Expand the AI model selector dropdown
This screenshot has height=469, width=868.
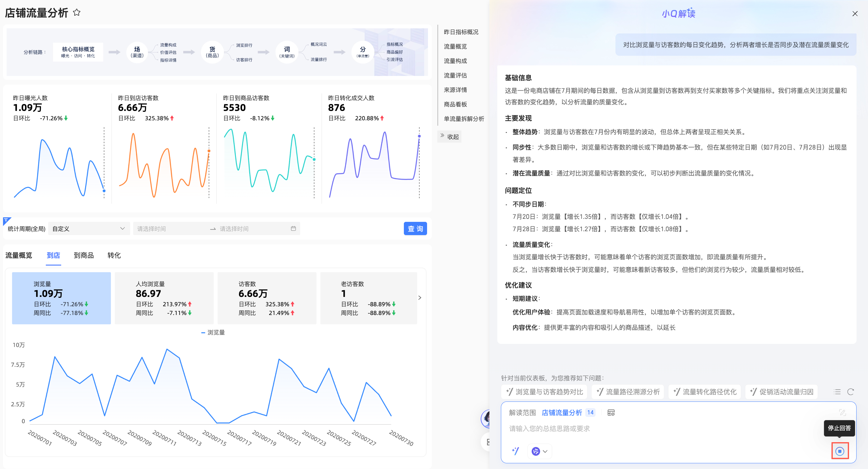point(539,451)
